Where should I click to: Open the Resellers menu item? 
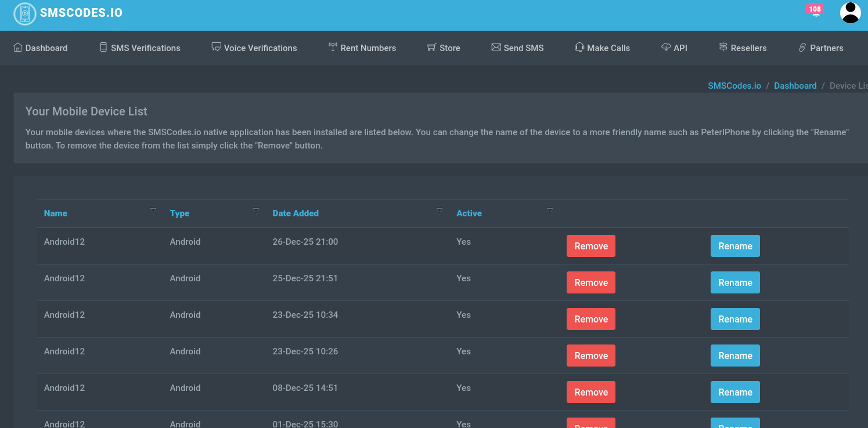click(743, 48)
